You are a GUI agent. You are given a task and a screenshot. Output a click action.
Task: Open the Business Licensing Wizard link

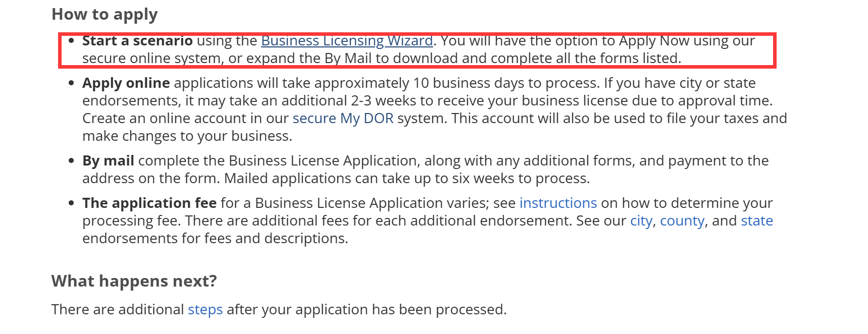(347, 41)
